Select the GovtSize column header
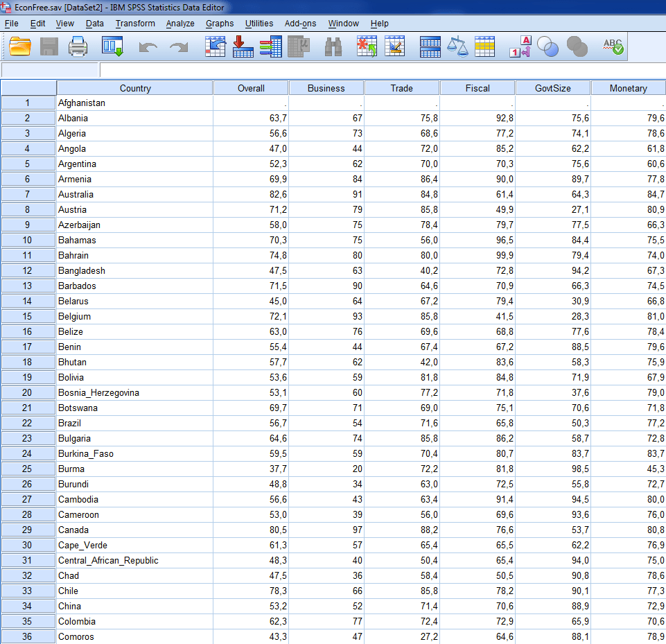666x644 pixels. coord(552,88)
